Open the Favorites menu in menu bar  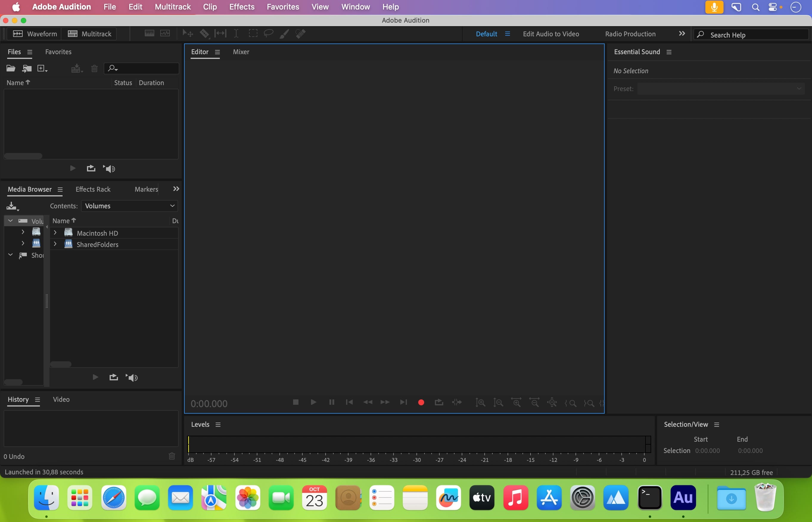click(x=283, y=7)
